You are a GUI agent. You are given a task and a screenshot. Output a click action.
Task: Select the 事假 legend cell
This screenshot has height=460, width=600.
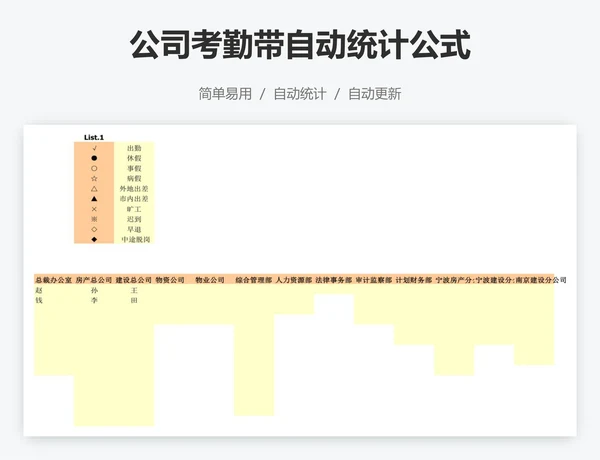134,168
